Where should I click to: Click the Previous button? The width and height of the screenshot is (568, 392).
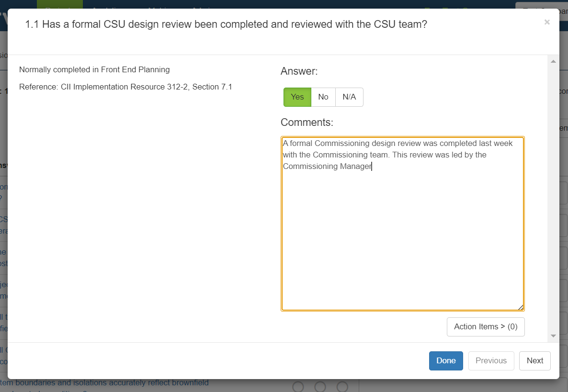tap(491, 360)
